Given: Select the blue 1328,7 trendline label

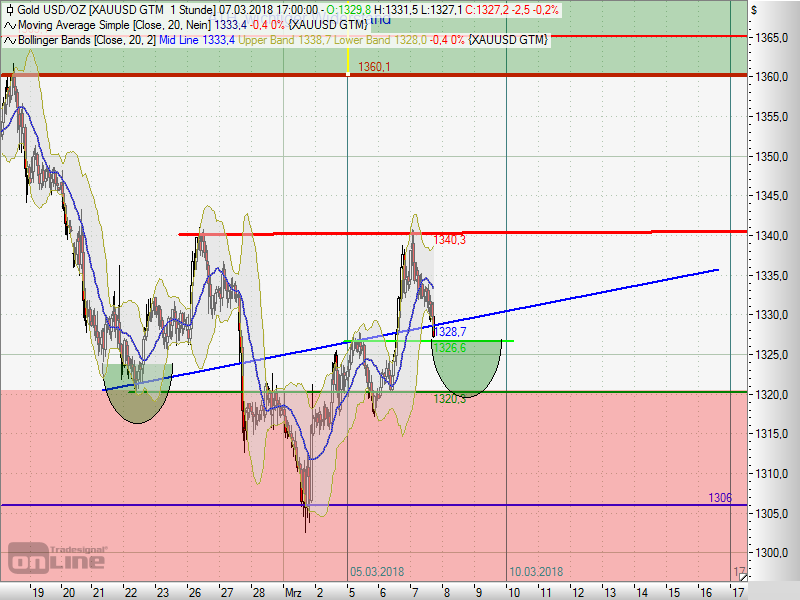Looking at the screenshot, I should [450, 331].
